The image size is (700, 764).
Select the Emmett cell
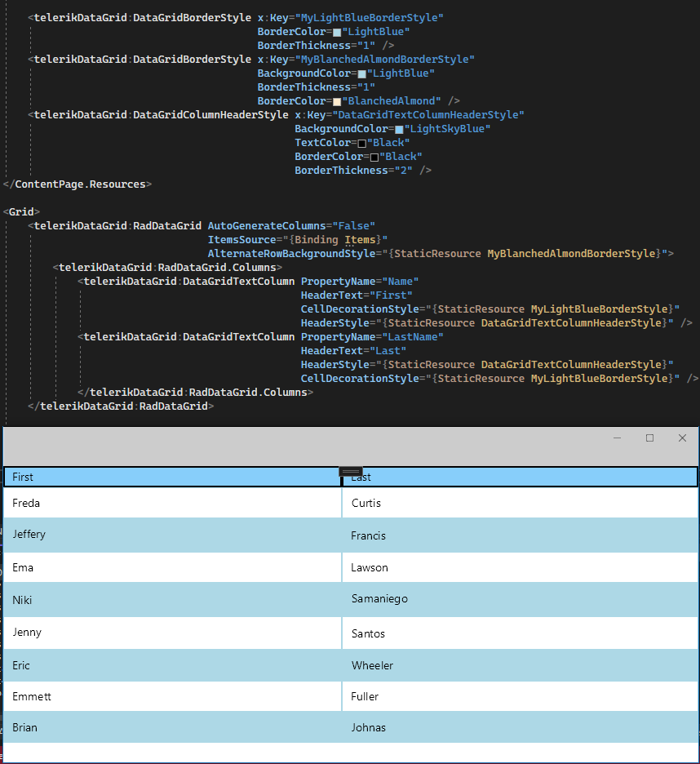tap(172, 696)
